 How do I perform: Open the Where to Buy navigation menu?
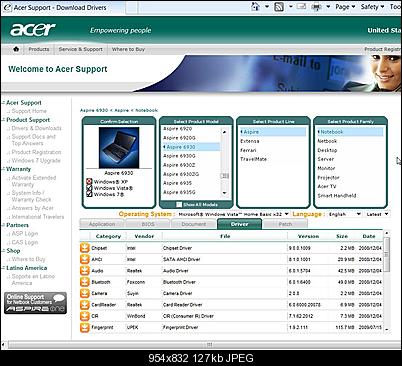pos(128,49)
